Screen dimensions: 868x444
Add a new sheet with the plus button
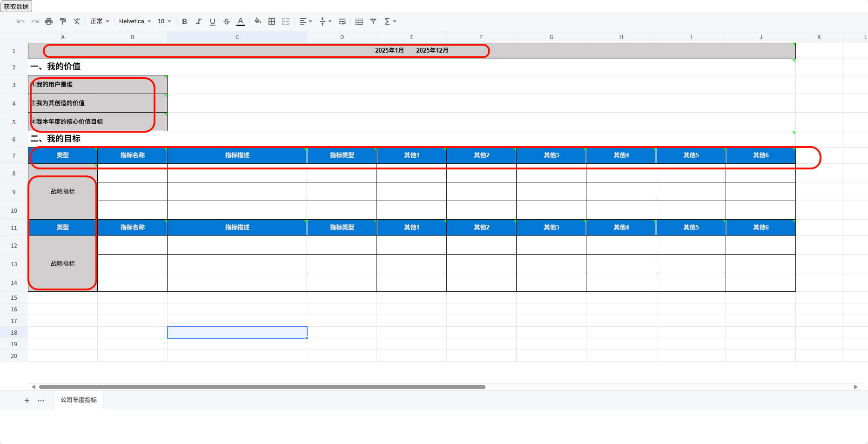click(x=27, y=400)
